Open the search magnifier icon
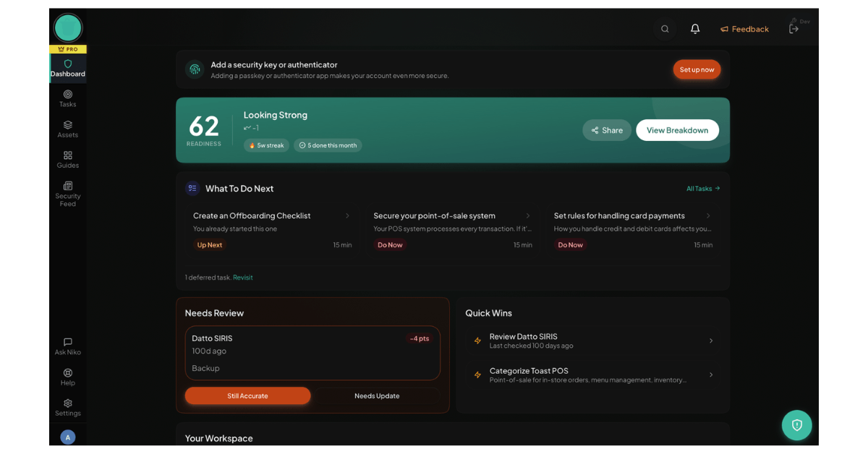Image resolution: width=868 pixels, height=454 pixels. click(x=665, y=29)
